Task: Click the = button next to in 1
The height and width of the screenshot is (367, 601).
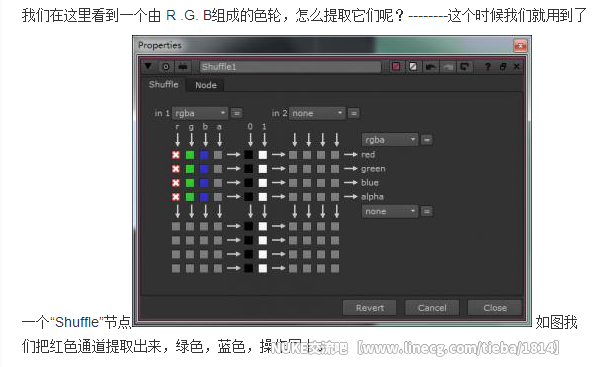Action: pos(236,113)
